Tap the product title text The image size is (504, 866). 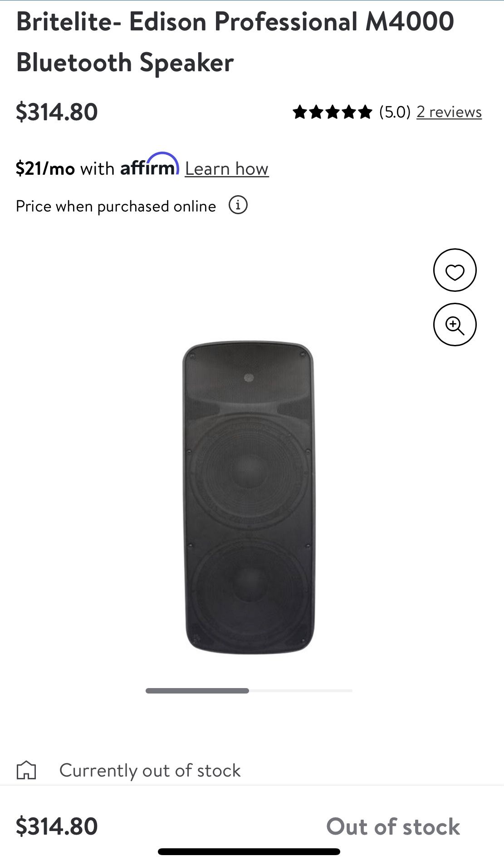[x=235, y=42]
